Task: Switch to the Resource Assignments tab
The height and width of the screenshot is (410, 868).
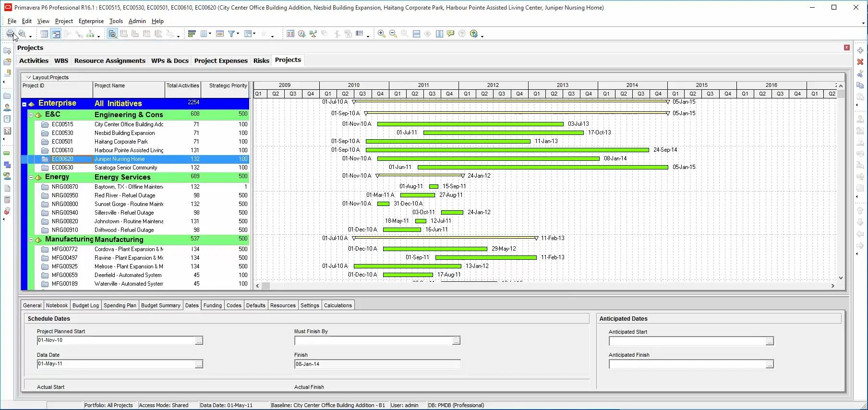Action: click(x=110, y=61)
